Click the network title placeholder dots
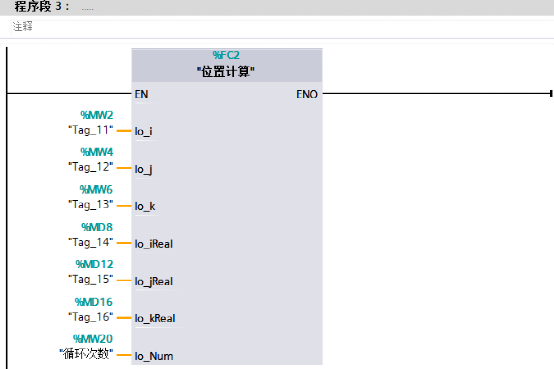This screenshot has height=369, width=554. pyautogui.click(x=88, y=8)
